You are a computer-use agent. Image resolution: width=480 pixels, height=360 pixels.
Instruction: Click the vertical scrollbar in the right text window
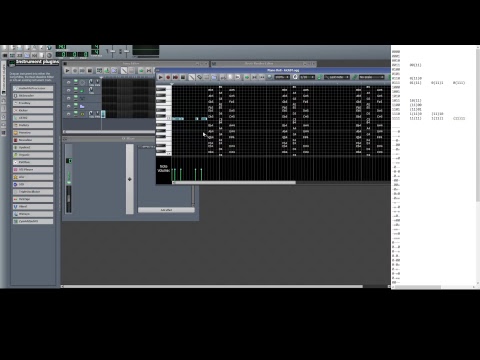[478, 125]
